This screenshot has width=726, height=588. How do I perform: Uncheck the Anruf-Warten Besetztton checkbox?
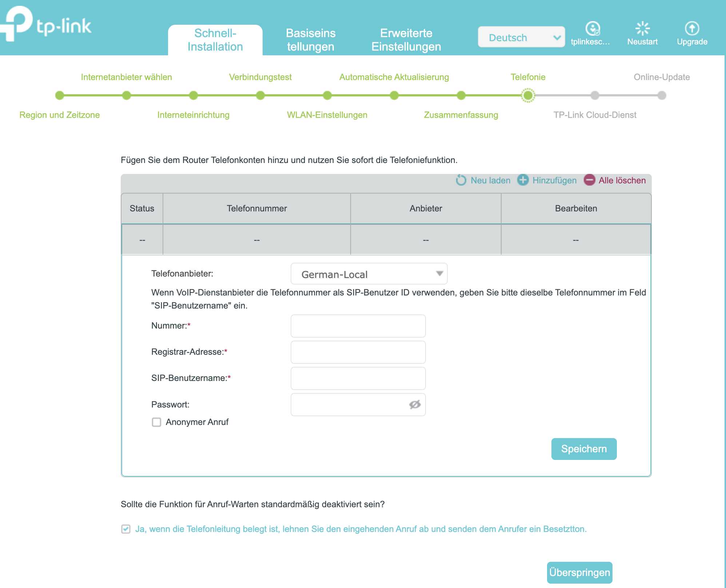tap(126, 529)
